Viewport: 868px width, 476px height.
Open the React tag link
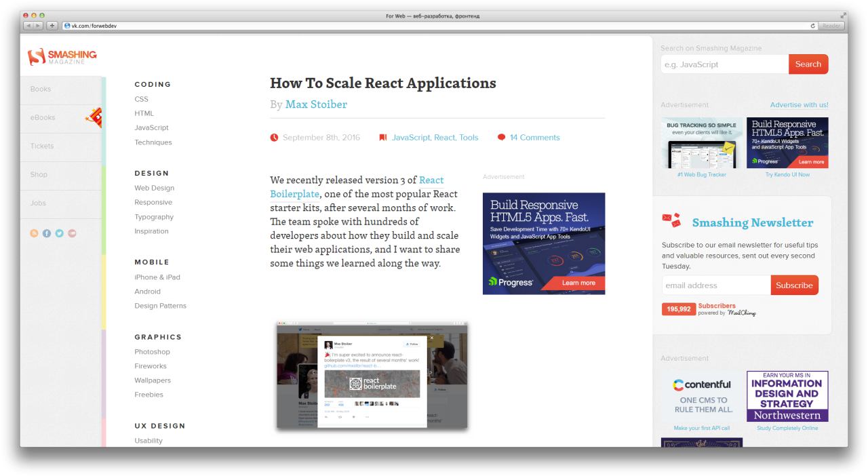pos(445,138)
